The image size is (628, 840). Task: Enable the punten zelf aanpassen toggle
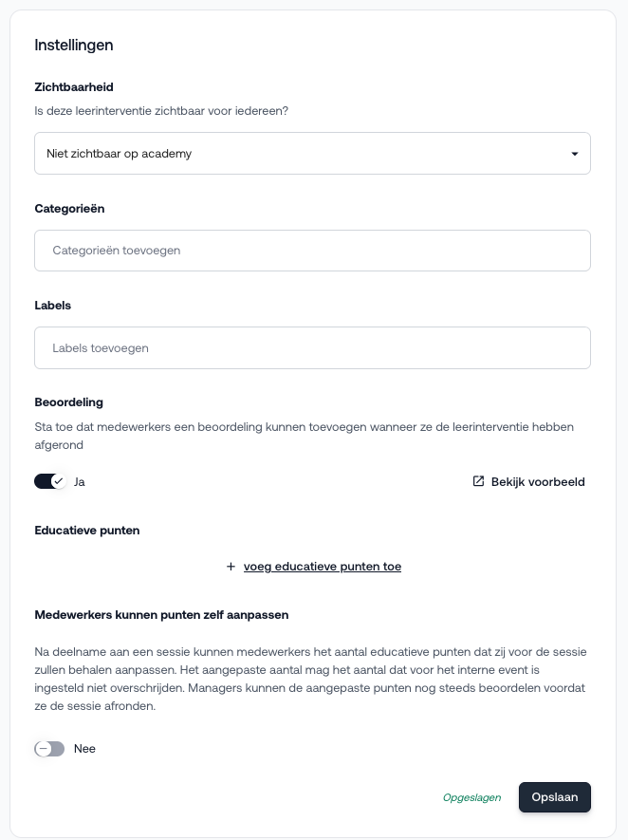coord(49,749)
